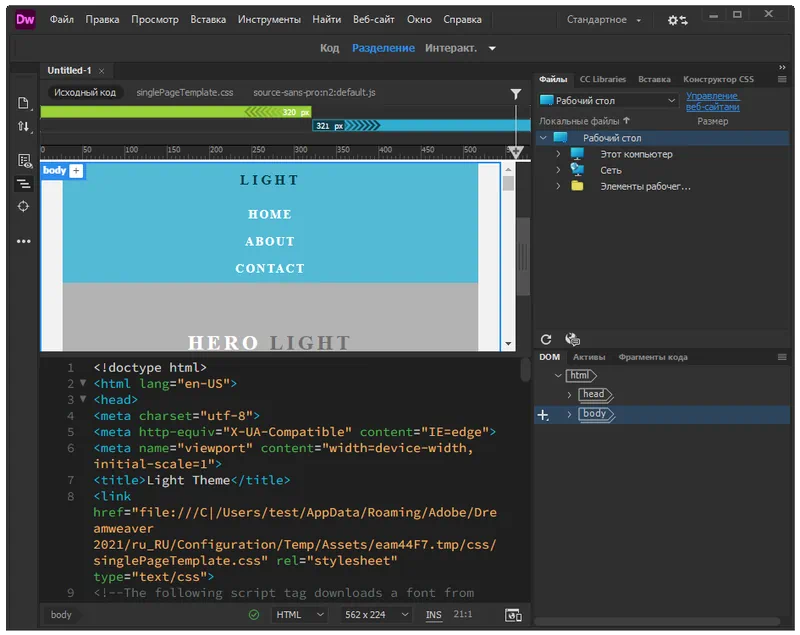Click the refresh icon in Files panel

coord(546,339)
